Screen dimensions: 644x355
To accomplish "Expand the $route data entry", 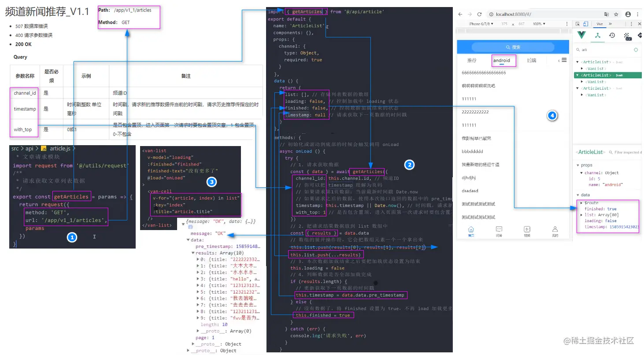I will click(582, 203).
